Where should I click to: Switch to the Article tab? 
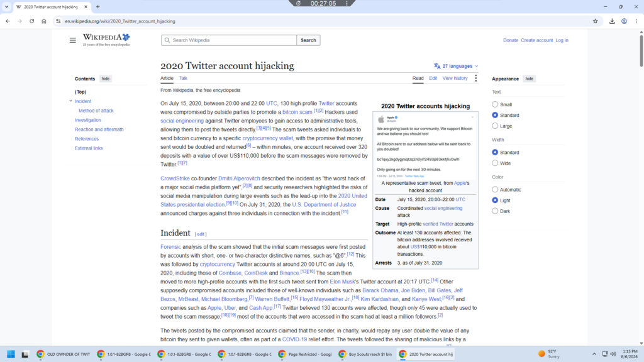pos(167,78)
